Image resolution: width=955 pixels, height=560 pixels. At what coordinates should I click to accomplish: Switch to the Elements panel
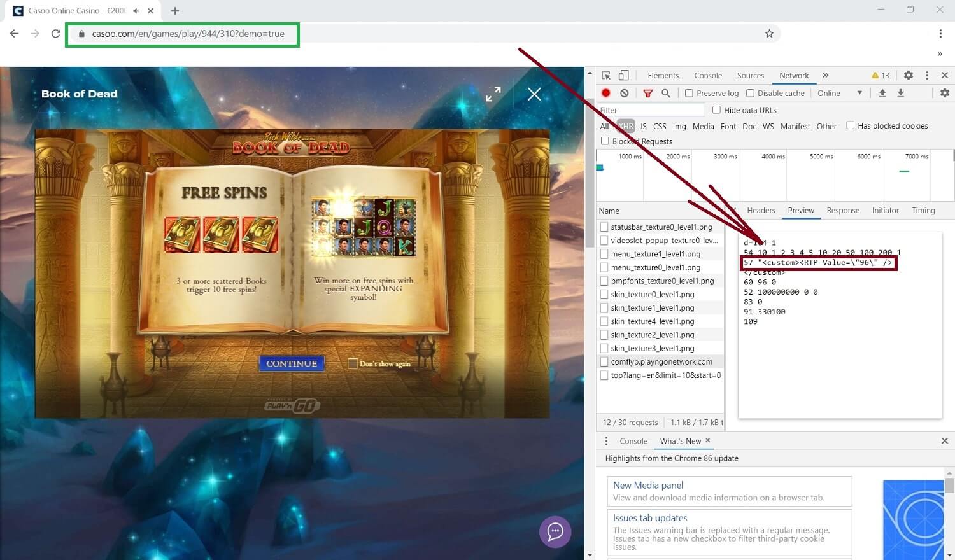pyautogui.click(x=663, y=75)
